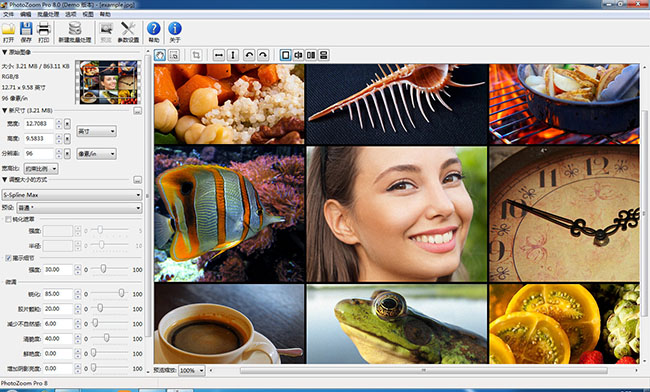The image size is (650, 392).
Task: Collapse the resize method (调整大小的方式) section
Action: coord(5,180)
